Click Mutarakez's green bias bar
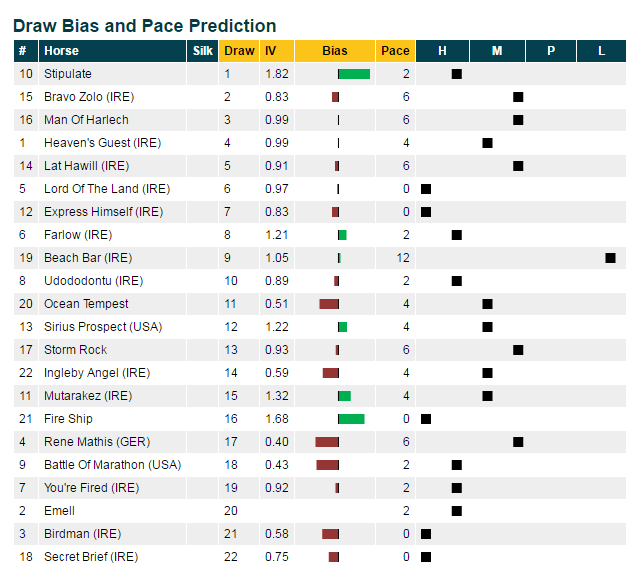The height and width of the screenshot is (577, 643). pyautogui.click(x=344, y=396)
